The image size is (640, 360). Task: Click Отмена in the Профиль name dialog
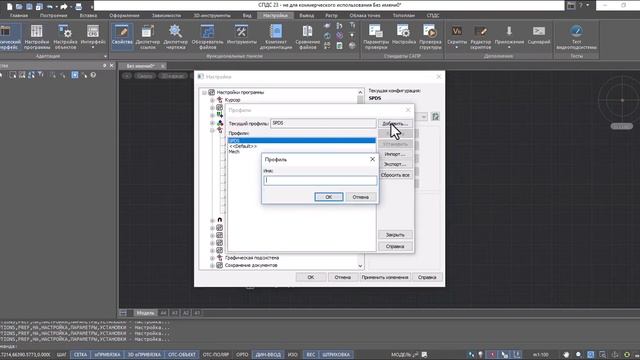[360, 197]
